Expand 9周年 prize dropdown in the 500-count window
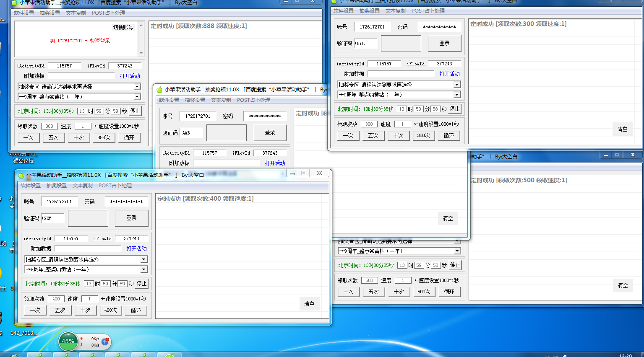The width and height of the screenshot is (644, 357). (457, 251)
